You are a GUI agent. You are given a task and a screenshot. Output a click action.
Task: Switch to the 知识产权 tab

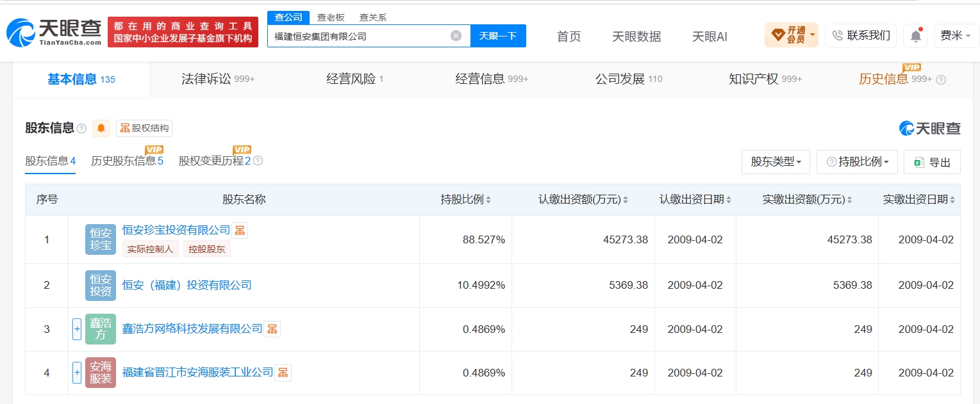coord(765,79)
